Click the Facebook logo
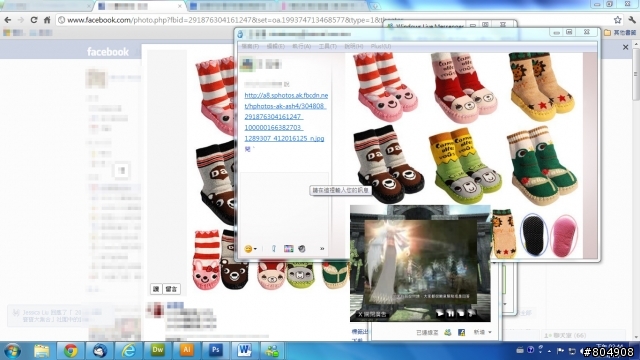The image size is (640, 360). point(108,52)
